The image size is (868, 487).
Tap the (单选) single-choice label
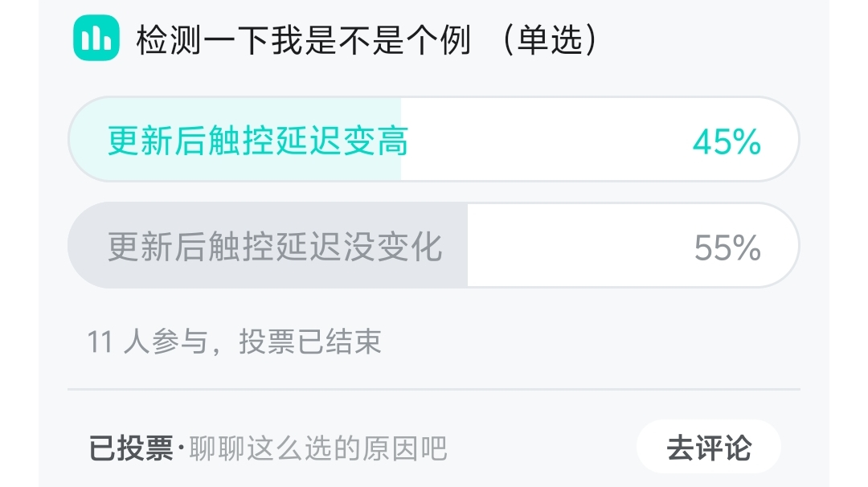point(549,39)
